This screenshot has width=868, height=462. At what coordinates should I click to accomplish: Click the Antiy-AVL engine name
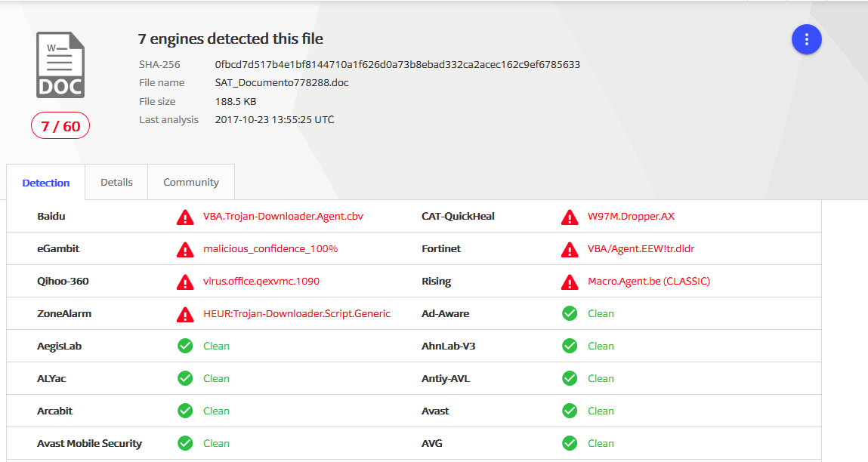click(x=446, y=378)
